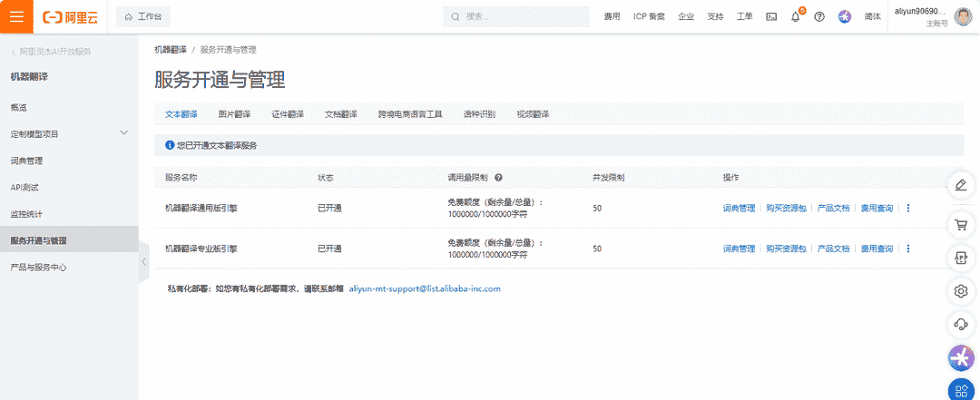Click the info icon beside 调用量限制

point(499,177)
